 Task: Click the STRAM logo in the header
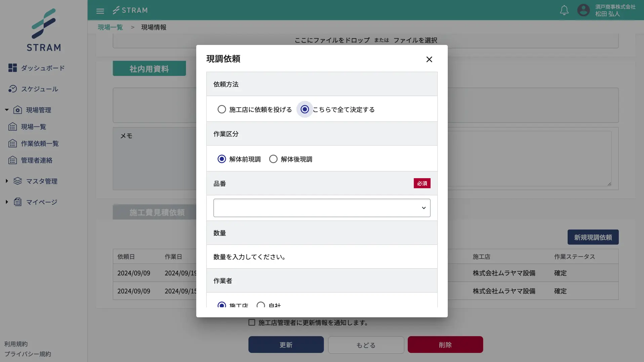click(130, 10)
